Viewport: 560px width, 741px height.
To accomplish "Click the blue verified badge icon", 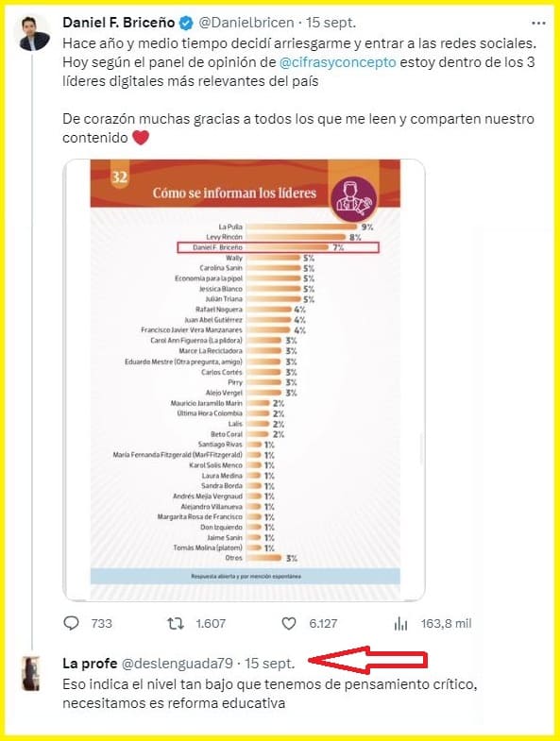I will pyautogui.click(x=186, y=23).
